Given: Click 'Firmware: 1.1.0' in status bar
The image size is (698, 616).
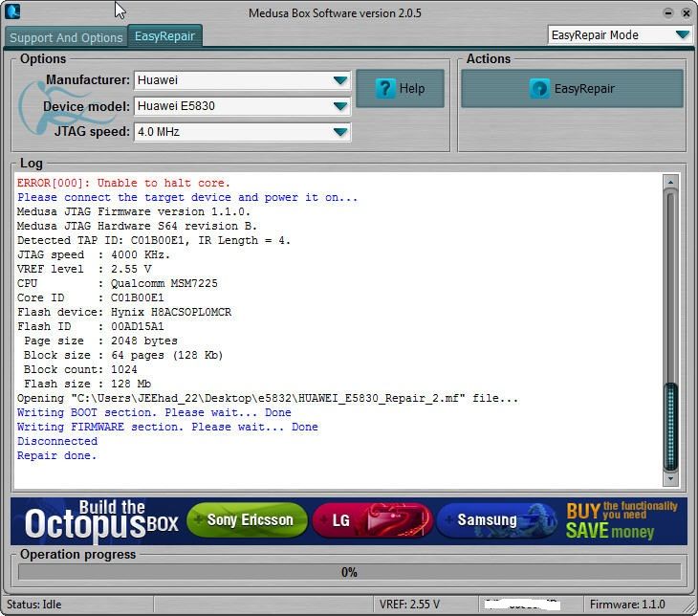Looking at the screenshot, I should 627,605.
